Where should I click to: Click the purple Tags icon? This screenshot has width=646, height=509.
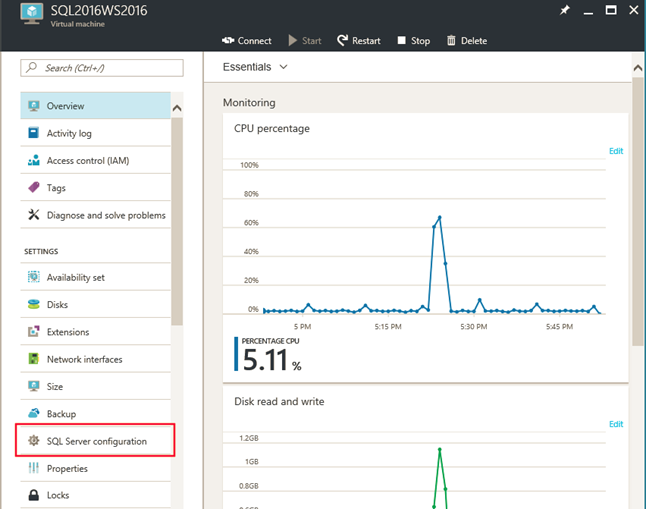click(34, 188)
